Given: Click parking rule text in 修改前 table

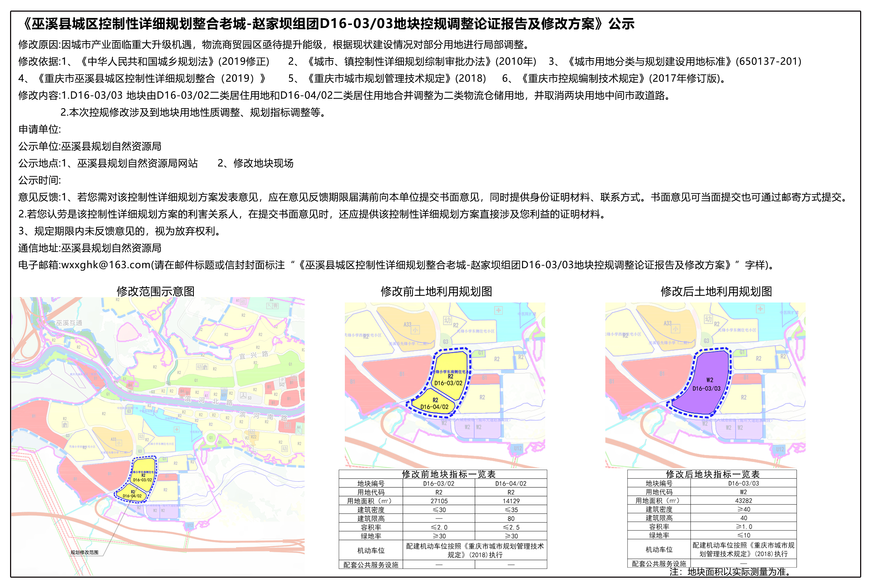Looking at the screenshot, I should click(475, 551).
